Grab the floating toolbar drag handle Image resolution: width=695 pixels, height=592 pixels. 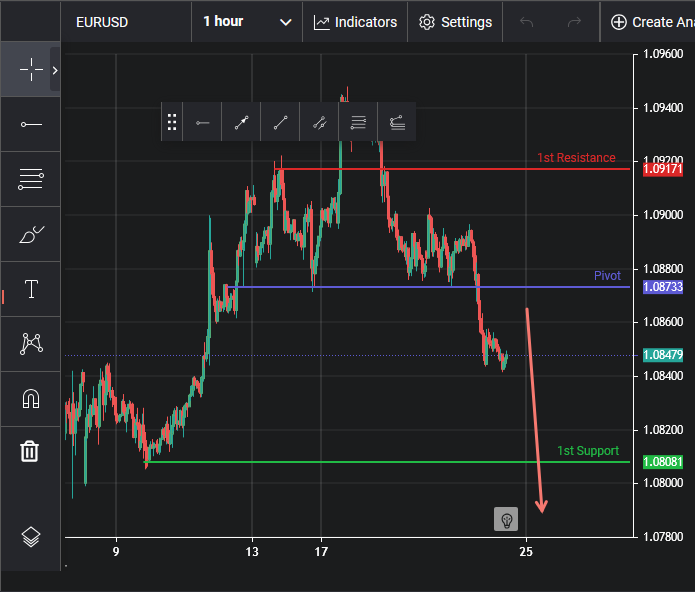click(172, 122)
